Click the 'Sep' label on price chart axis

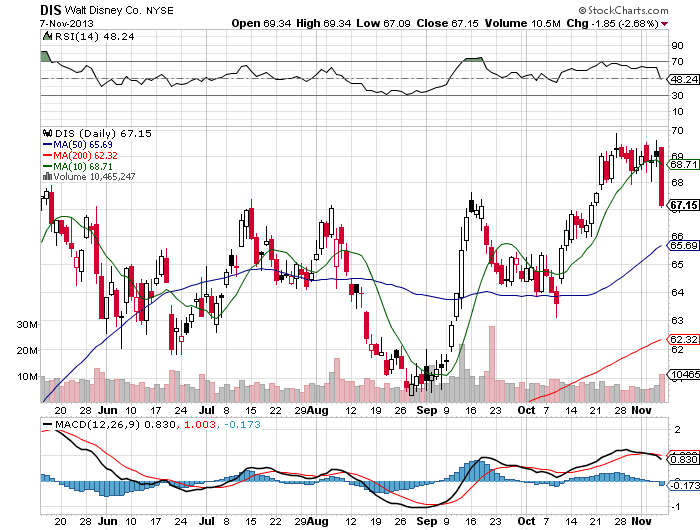click(426, 410)
